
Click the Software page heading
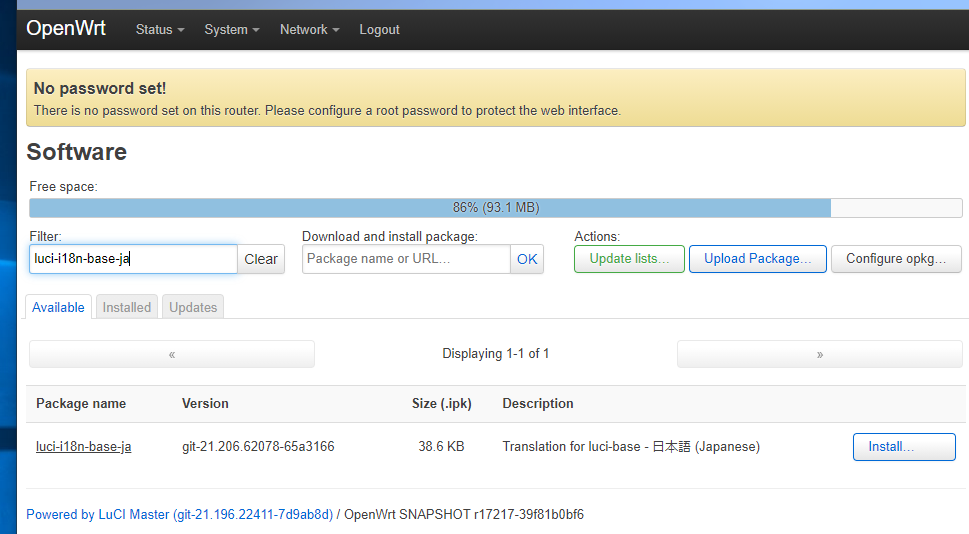click(x=77, y=152)
